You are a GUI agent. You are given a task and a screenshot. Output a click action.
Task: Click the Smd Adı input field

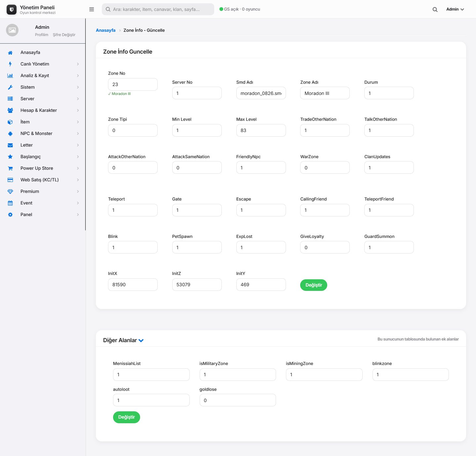(261, 93)
